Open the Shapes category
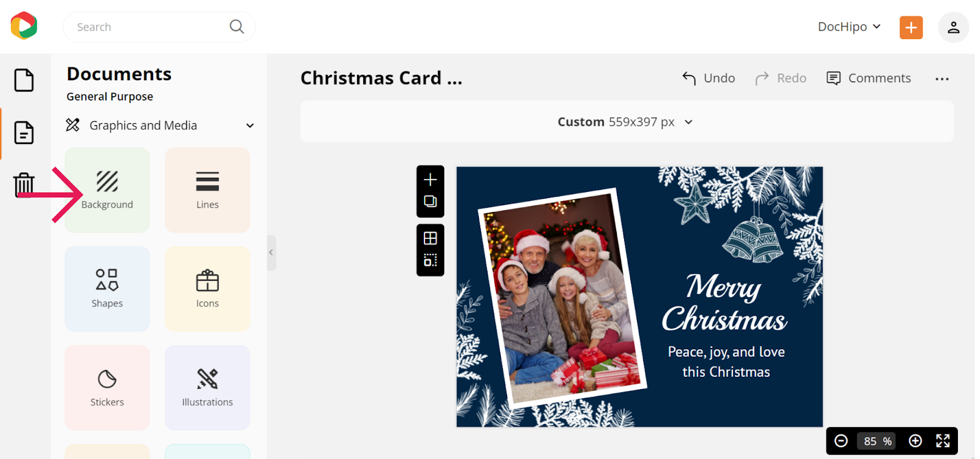This screenshot has height=459, width=980. (107, 289)
